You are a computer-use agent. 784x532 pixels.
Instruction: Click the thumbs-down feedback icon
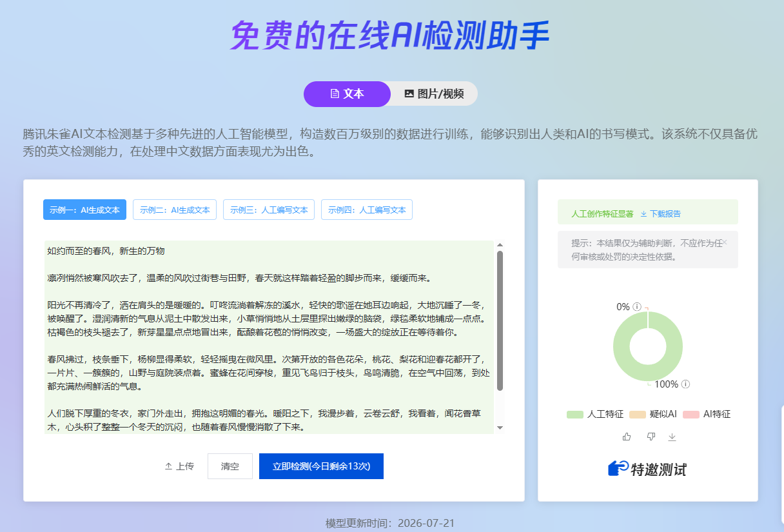651,437
